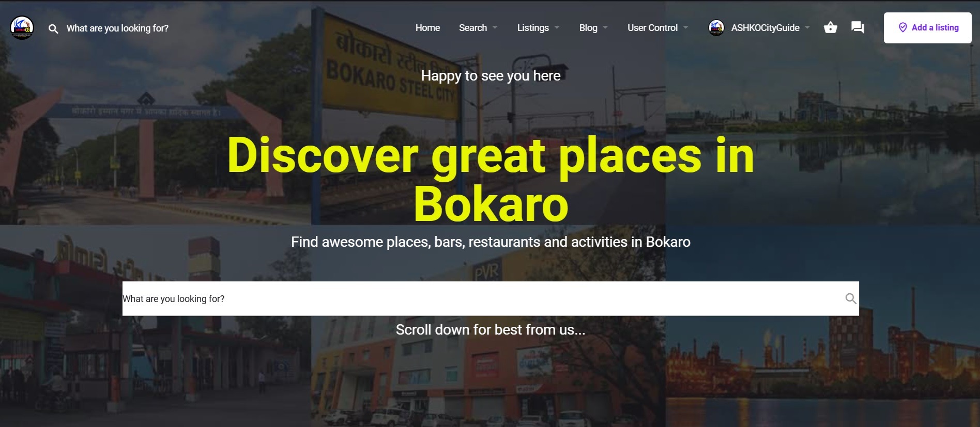Open the User Control menu item
980x427 pixels.
(x=652, y=28)
